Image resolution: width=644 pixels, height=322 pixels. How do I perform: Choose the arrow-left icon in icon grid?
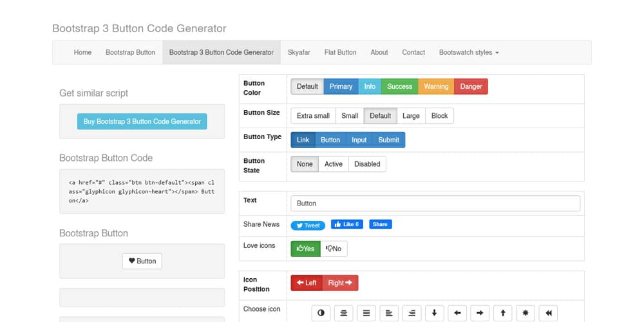tap(457, 313)
